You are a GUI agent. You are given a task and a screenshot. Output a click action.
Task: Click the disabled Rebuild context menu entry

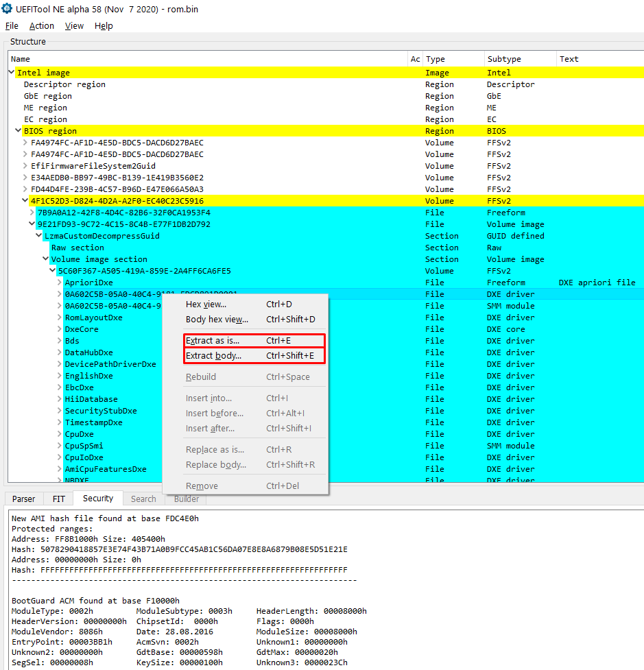(x=246, y=377)
